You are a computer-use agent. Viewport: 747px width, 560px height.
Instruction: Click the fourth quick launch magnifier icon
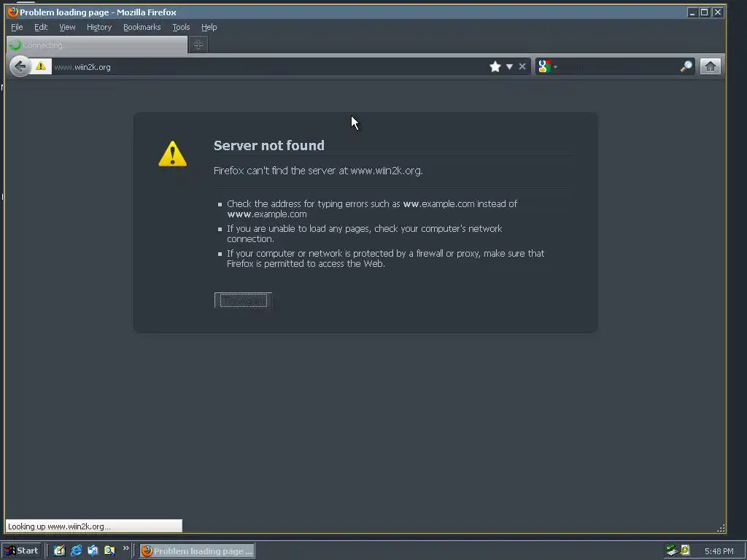pyautogui.click(x=109, y=551)
